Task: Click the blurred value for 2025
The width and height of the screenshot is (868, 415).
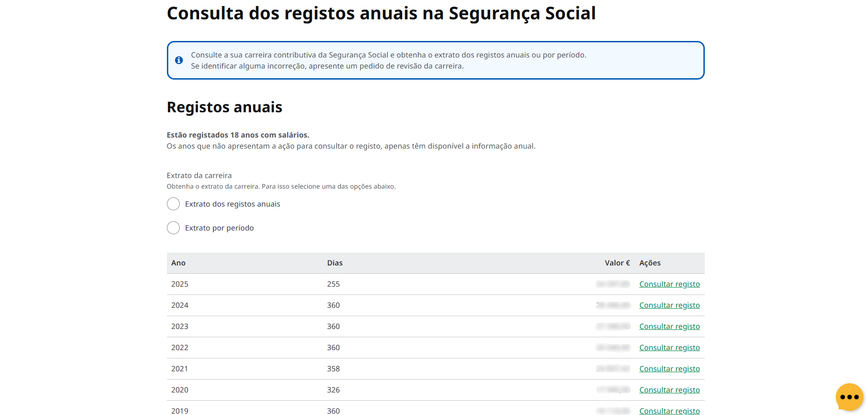Action: (613, 284)
